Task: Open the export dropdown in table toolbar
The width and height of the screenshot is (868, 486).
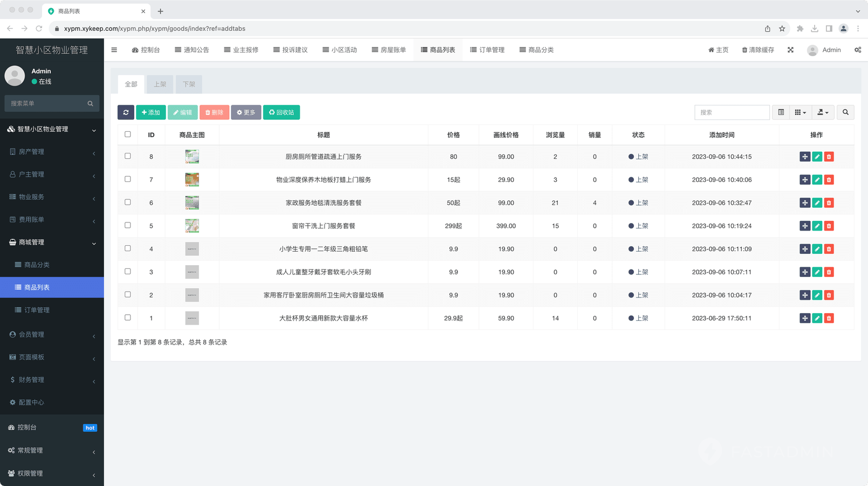Action: [823, 112]
